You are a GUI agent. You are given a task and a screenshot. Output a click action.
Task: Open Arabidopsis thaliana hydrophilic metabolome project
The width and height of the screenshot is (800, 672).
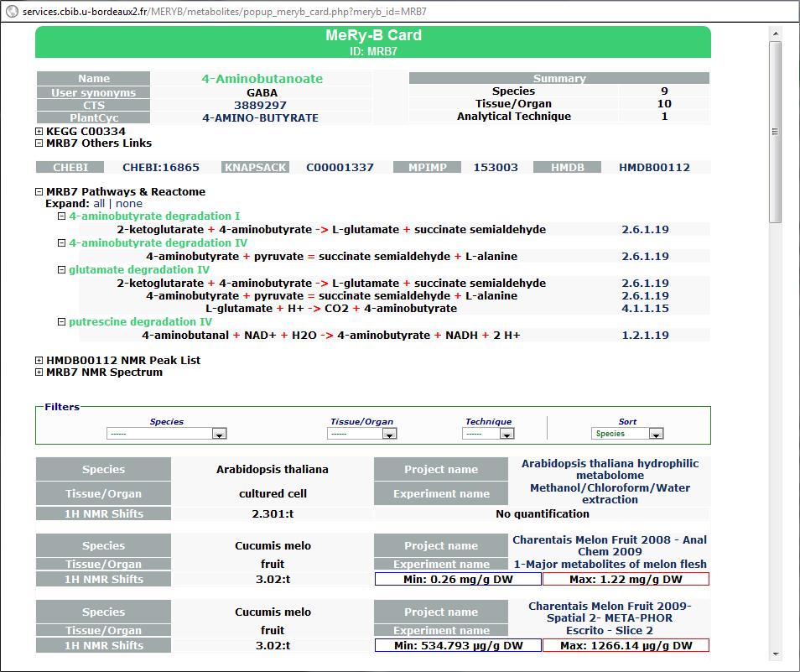(610, 470)
